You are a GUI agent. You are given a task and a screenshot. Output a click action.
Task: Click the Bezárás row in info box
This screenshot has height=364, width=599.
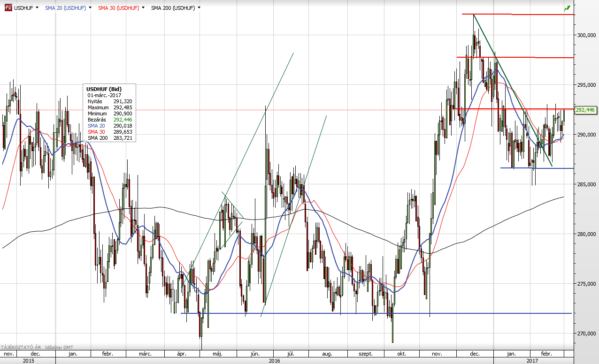tap(110, 120)
